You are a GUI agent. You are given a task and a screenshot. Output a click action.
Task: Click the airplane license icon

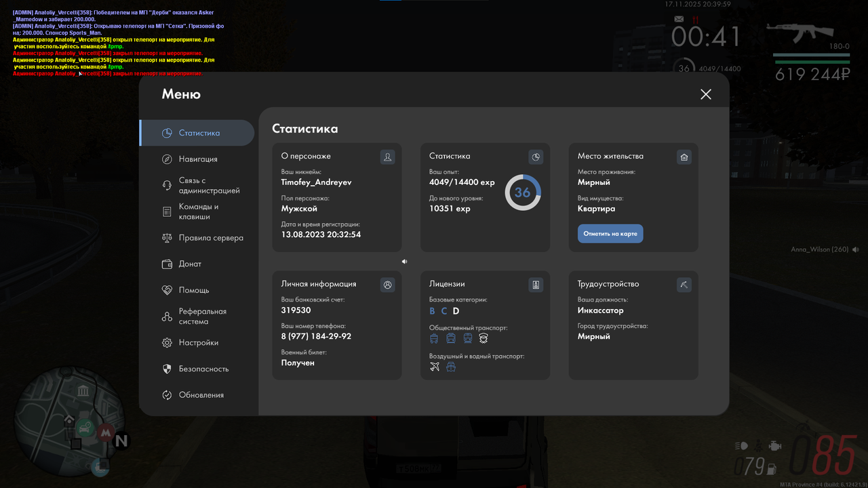click(x=435, y=367)
